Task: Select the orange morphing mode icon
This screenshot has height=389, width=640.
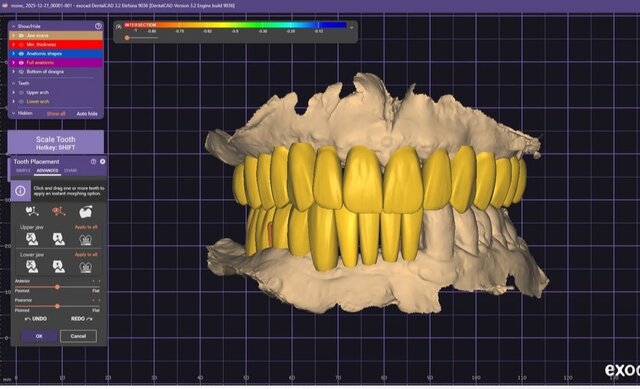Action: coord(58,211)
